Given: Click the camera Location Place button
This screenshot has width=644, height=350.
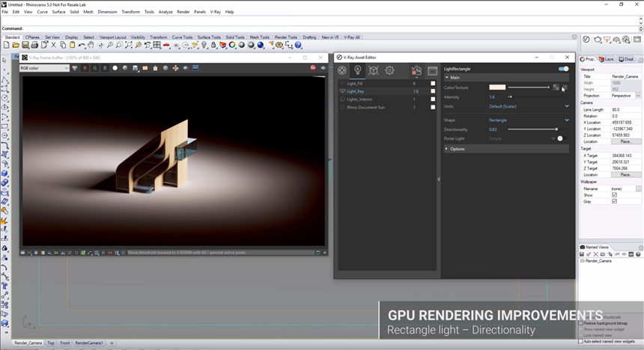Looking at the screenshot, I should [625, 141].
